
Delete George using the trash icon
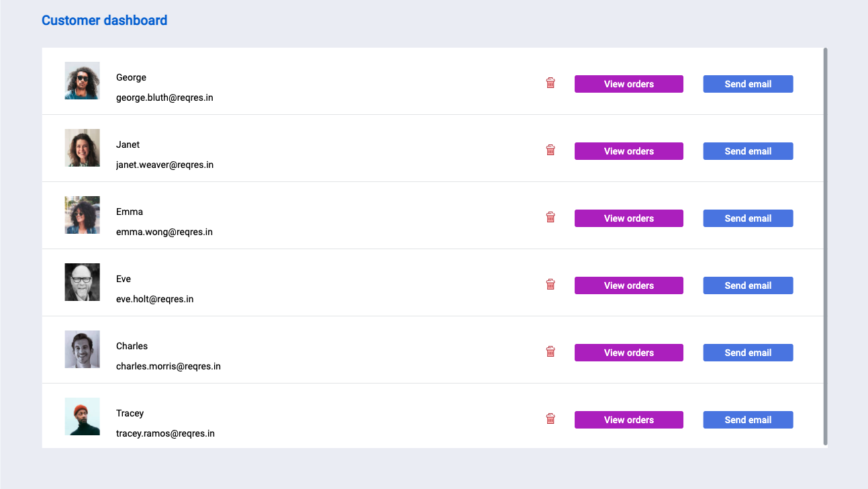[550, 83]
